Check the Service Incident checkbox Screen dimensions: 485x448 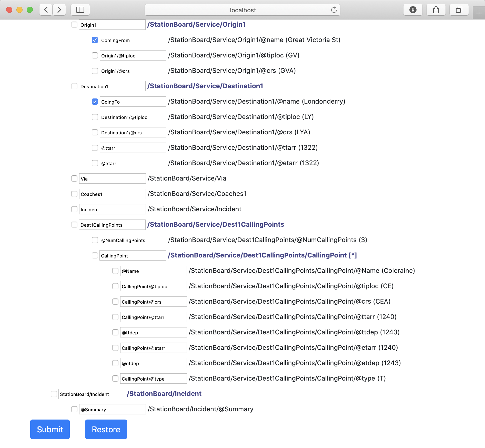point(74,209)
